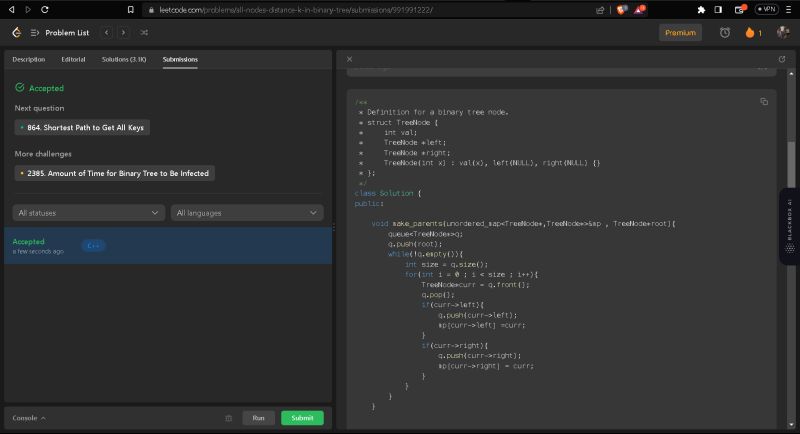Select the Submissions tab
Image resolution: width=800 pixels, height=434 pixels.
(x=180, y=60)
